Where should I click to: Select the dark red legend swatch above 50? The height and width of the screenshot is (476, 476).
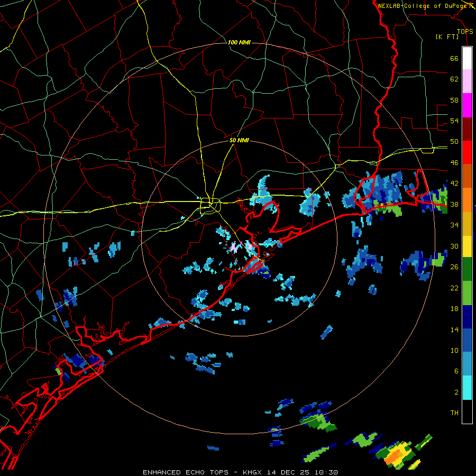[x=467, y=129]
